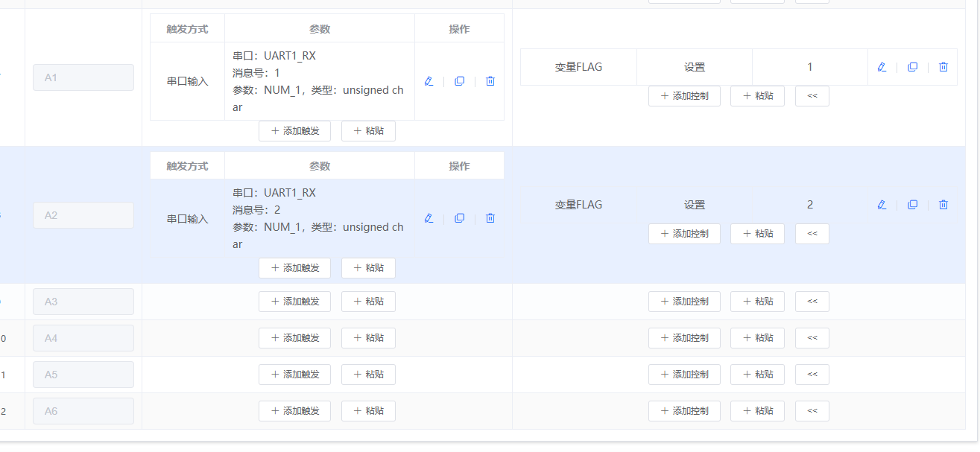
Task: Copy the A1 变量FLAG control
Action: 912,66
